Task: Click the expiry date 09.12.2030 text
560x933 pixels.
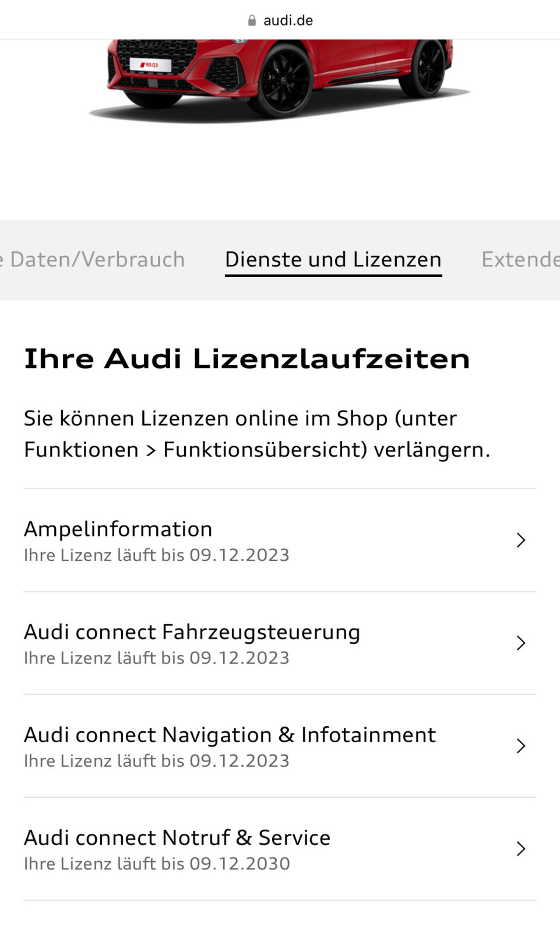Action: coord(239,864)
